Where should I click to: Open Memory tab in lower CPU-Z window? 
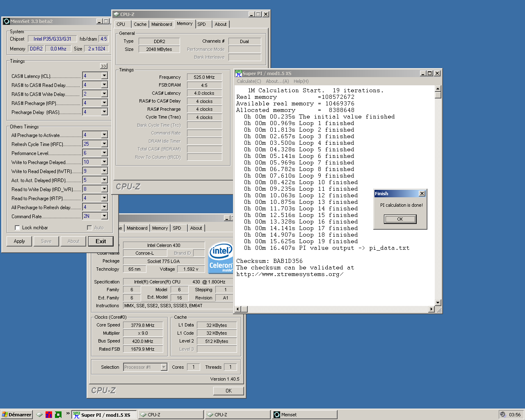tap(160, 228)
